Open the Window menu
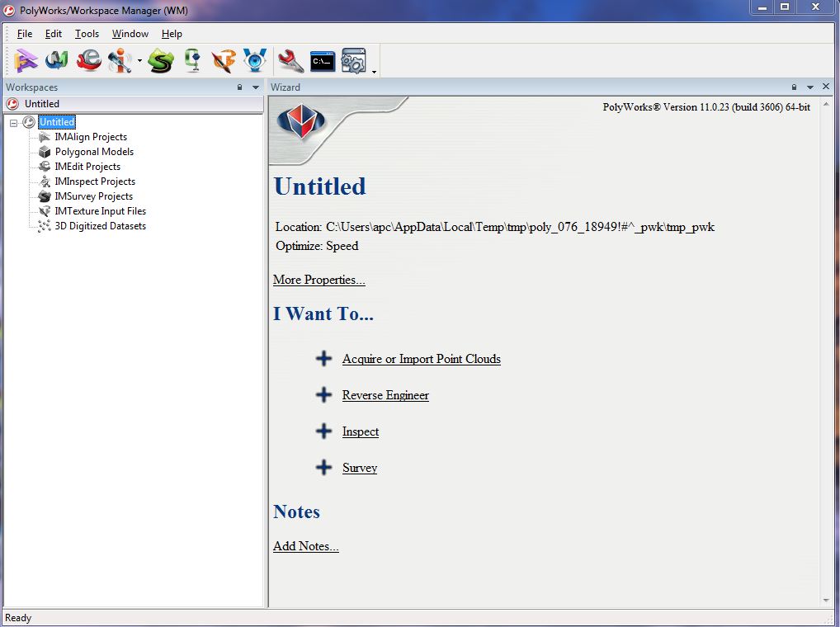Image resolution: width=840 pixels, height=627 pixels. pos(130,34)
